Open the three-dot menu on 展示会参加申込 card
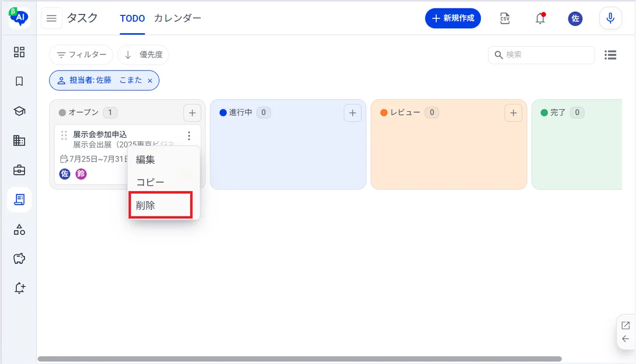 point(189,136)
